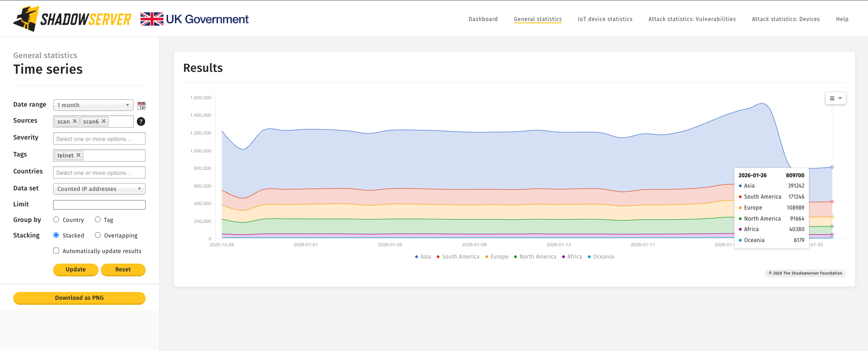Focus the Limit input field
The height and width of the screenshot is (351, 868).
click(x=99, y=205)
